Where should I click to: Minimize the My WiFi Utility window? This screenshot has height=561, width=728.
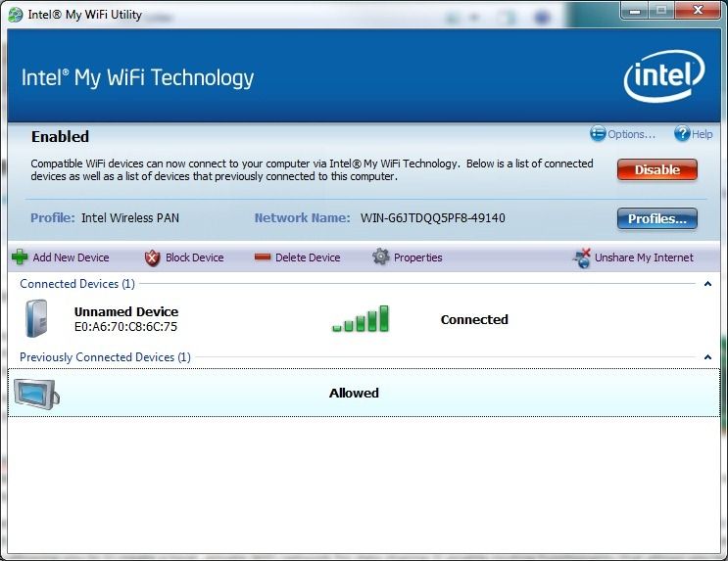tap(635, 10)
